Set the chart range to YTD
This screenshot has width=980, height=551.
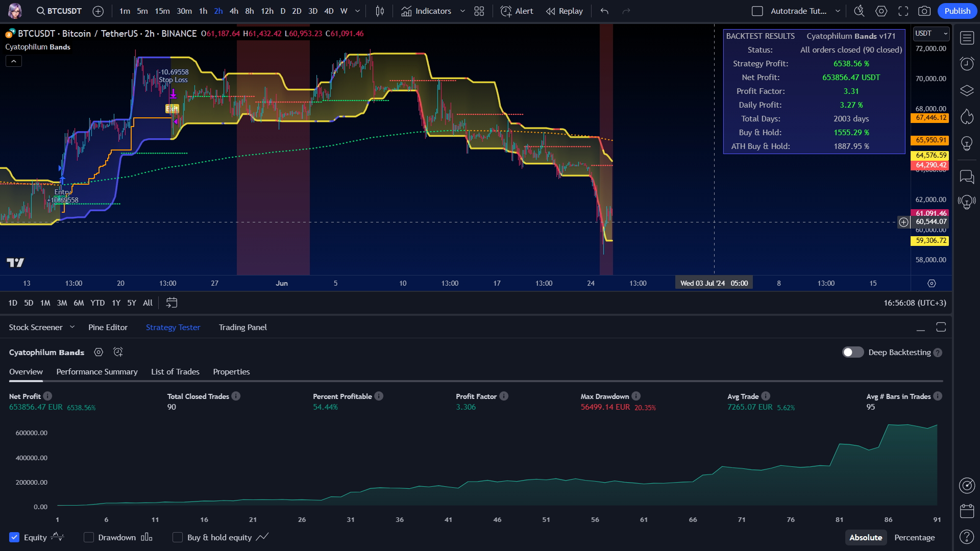point(97,303)
